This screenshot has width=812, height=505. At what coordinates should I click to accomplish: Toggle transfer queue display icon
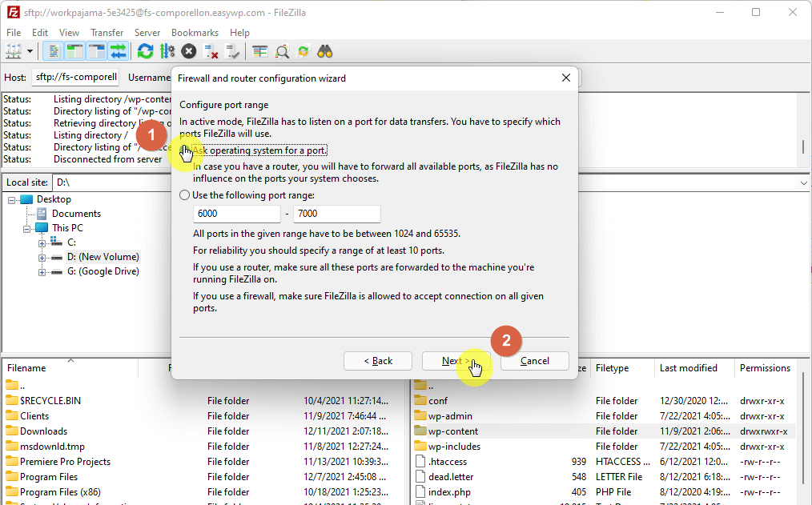pyautogui.click(x=119, y=52)
